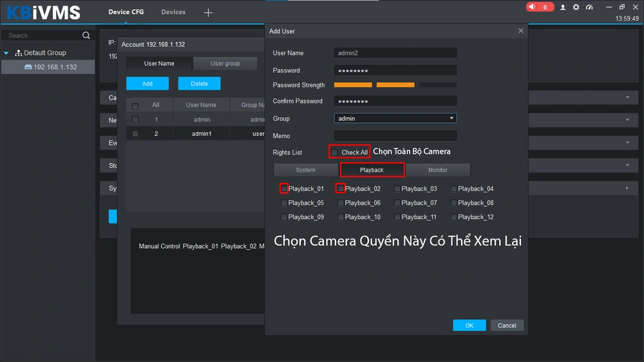Tick the Playback_05 checkbox

click(x=284, y=202)
